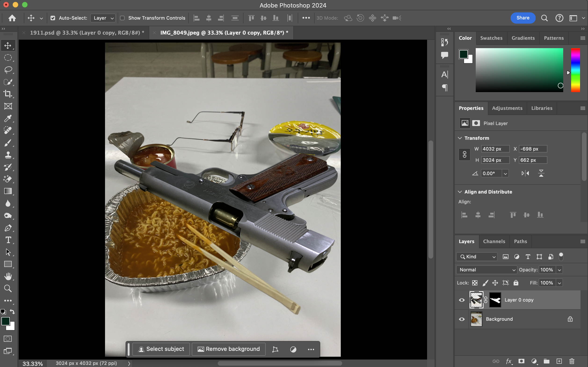Enable Show Transform Controls checkbox
This screenshot has width=588, height=367.
122,18
